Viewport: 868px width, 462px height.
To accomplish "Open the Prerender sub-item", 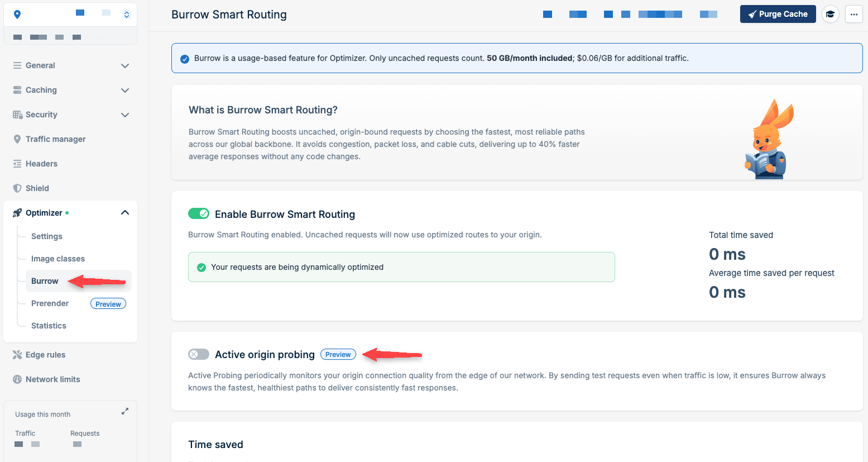I will [x=50, y=303].
